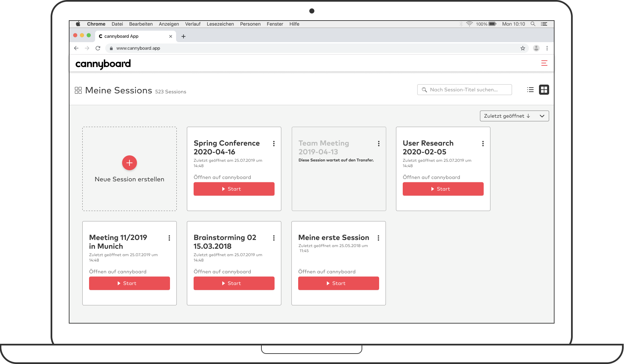The image size is (624, 364).
Task: Open a new browser tab
Action: pos(183,36)
